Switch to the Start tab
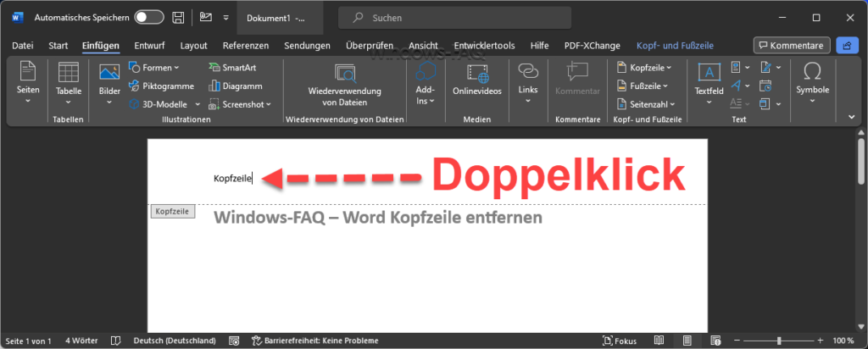868x349 pixels. (58, 46)
